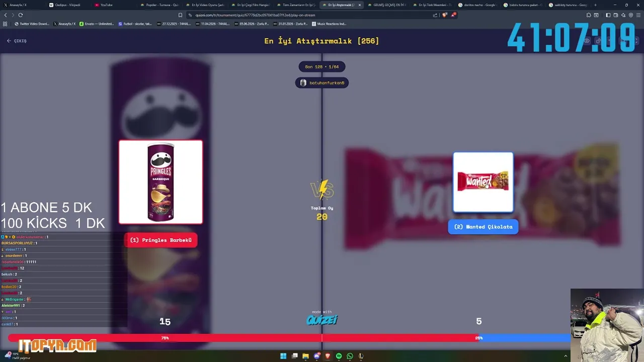Reload the page with the refresh icon
This screenshot has width=644, height=362.
tap(21, 15)
